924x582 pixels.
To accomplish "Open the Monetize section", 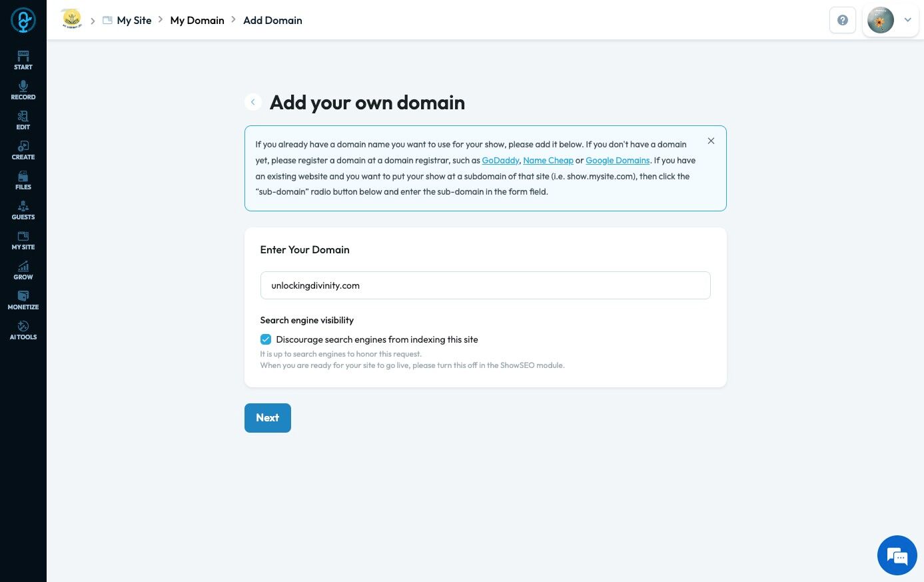I will pos(23,300).
